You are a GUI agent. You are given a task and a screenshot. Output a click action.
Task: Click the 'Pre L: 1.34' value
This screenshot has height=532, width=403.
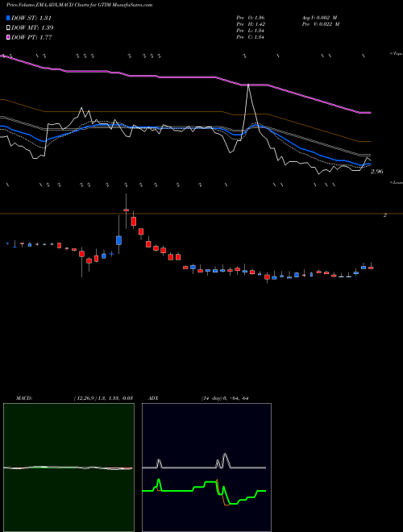tap(251, 31)
